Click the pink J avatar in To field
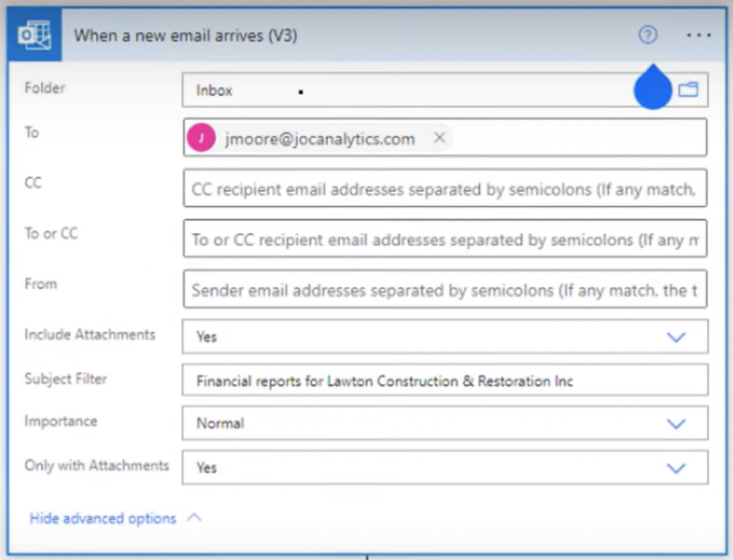 pos(201,138)
